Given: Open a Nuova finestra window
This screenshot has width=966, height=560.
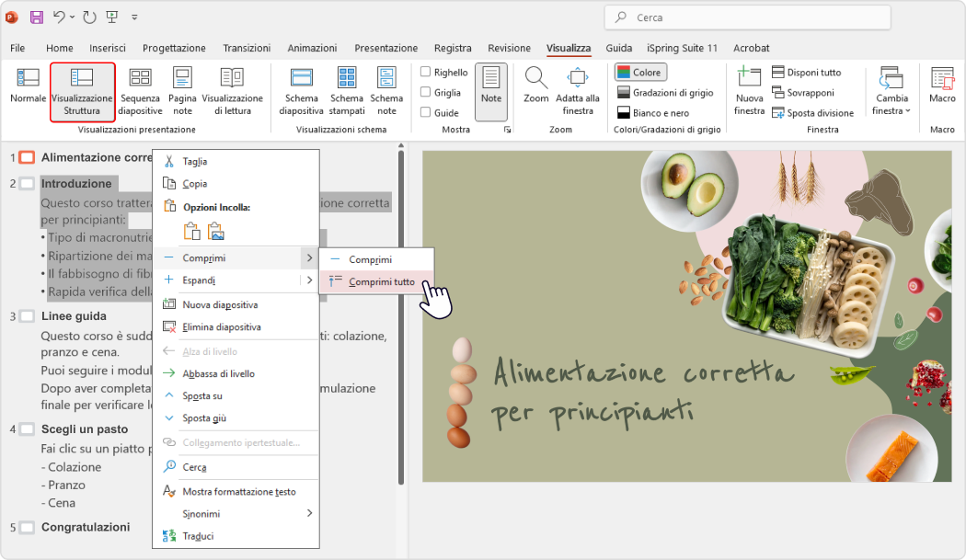Looking at the screenshot, I should (x=749, y=89).
